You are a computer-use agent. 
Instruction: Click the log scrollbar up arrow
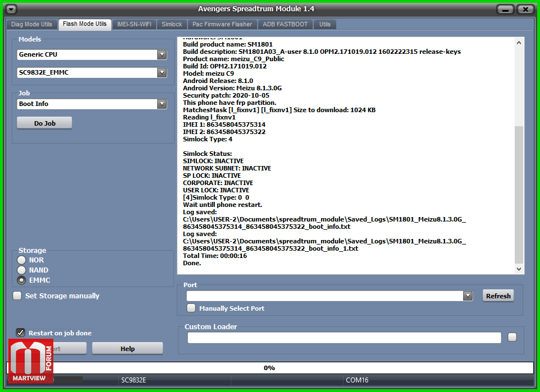pyautogui.click(x=519, y=43)
